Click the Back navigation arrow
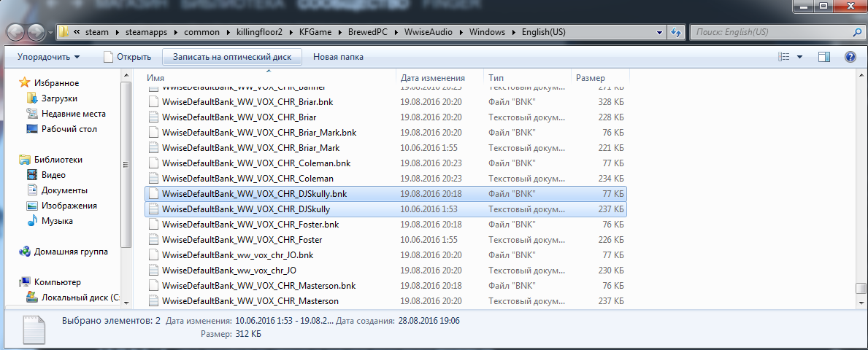Viewport: 868px width, 350px height. pyautogui.click(x=16, y=32)
